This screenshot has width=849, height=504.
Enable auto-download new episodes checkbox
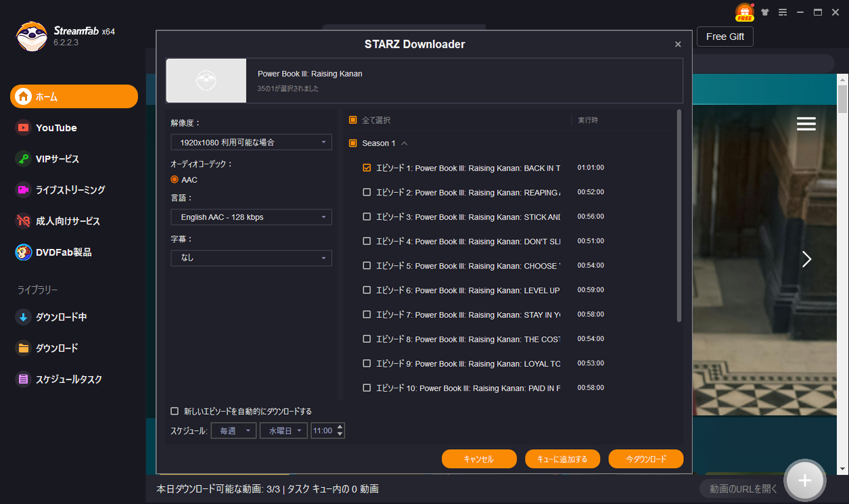175,411
